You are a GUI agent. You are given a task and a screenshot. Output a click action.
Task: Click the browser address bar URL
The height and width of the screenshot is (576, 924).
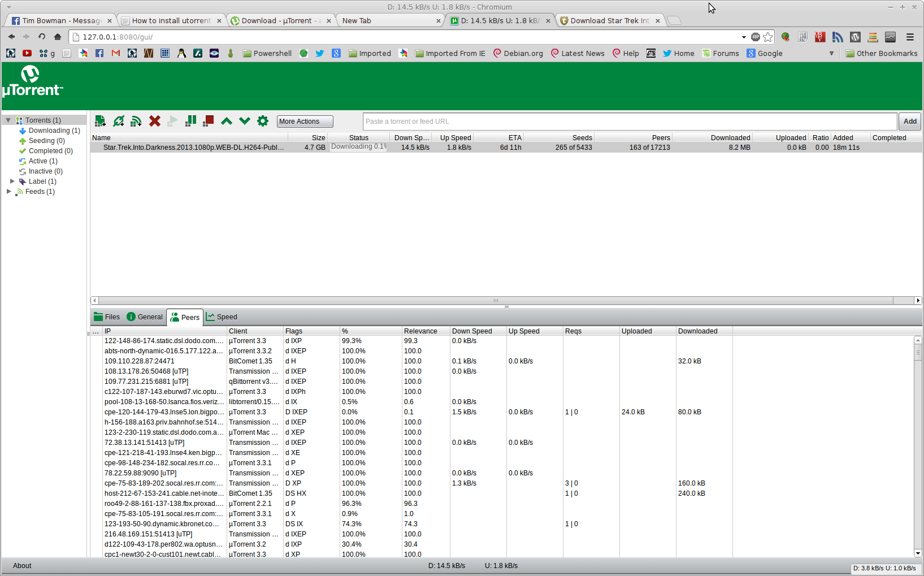tap(118, 37)
